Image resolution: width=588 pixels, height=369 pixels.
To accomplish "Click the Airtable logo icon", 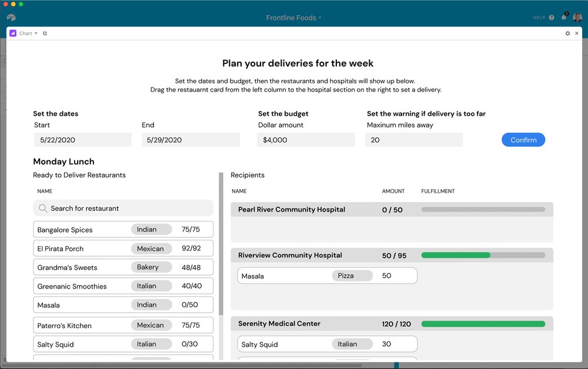I will coord(11,17).
